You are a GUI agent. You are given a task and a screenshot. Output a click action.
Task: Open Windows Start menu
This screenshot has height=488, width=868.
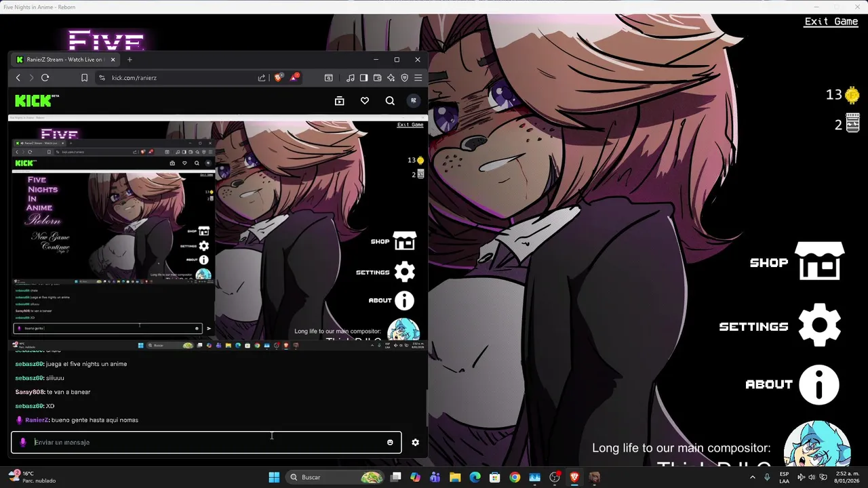pyautogui.click(x=274, y=477)
